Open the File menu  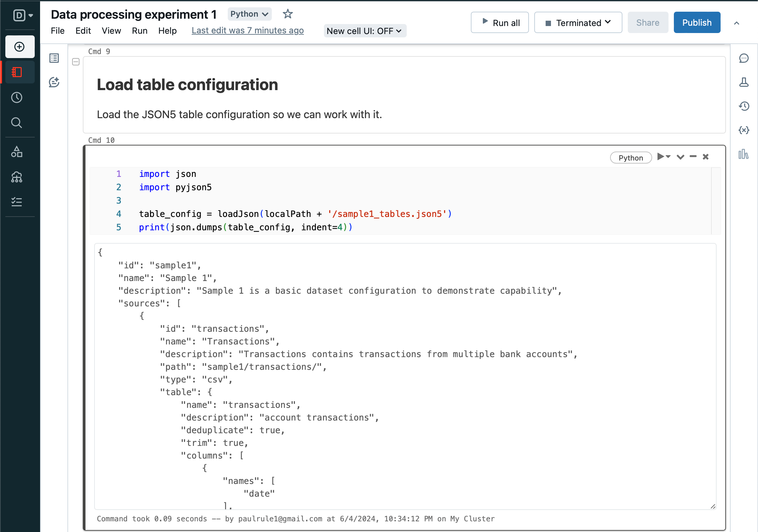(57, 31)
